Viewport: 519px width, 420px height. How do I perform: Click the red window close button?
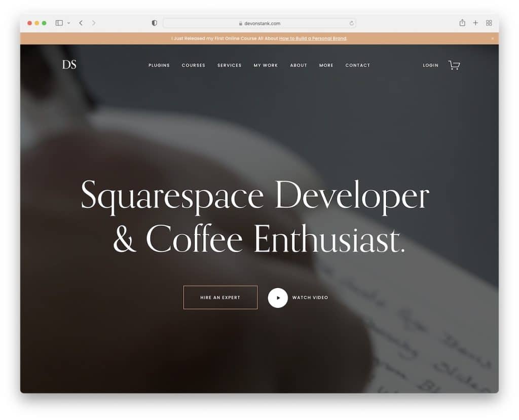[x=29, y=23]
